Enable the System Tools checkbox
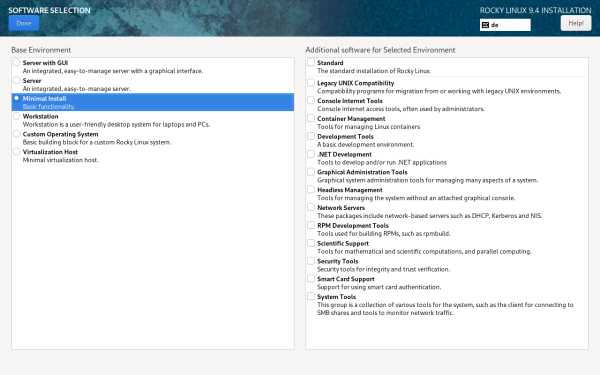Screen dimensions: 600x375 click(311, 296)
